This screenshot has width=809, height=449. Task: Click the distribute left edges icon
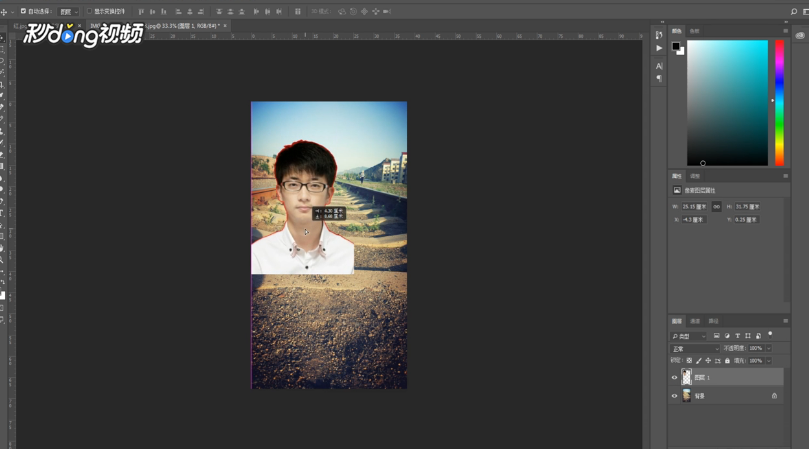coord(256,11)
